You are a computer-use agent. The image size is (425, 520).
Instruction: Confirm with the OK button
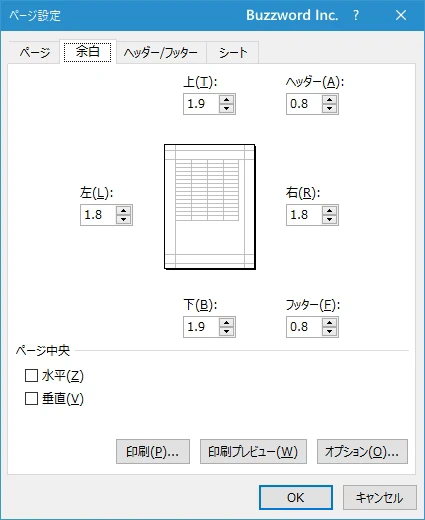click(x=296, y=498)
